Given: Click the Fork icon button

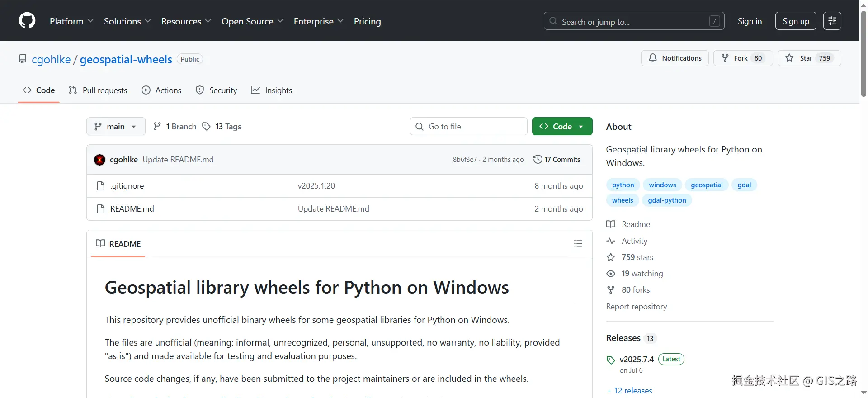Looking at the screenshot, I should click(x=725, y=58).
